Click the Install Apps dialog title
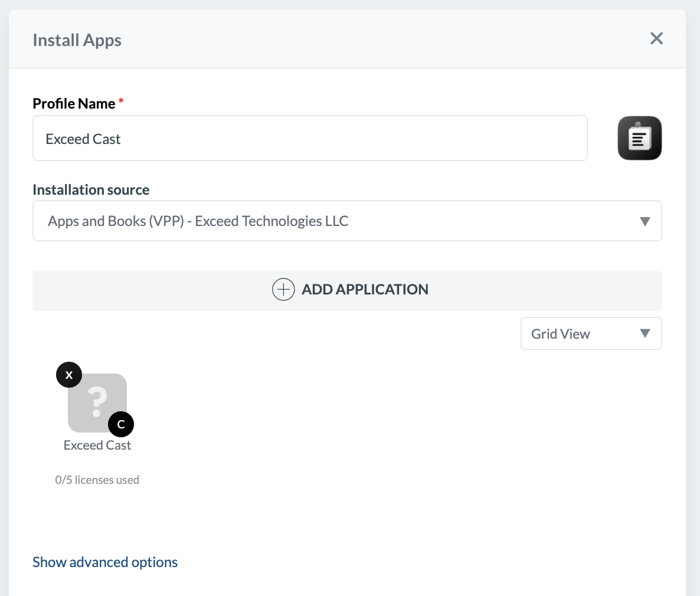This screenshot has height=596, width=700. click(77, 40)
